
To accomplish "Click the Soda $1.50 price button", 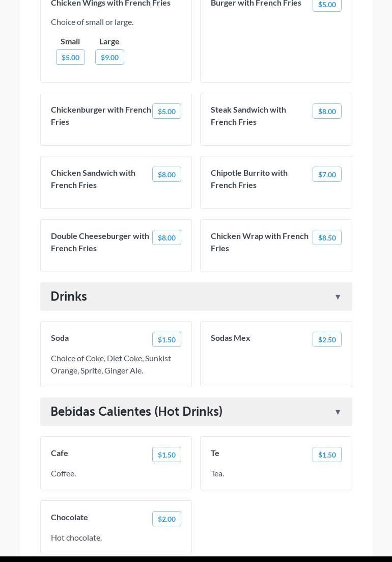I will 166,339.
